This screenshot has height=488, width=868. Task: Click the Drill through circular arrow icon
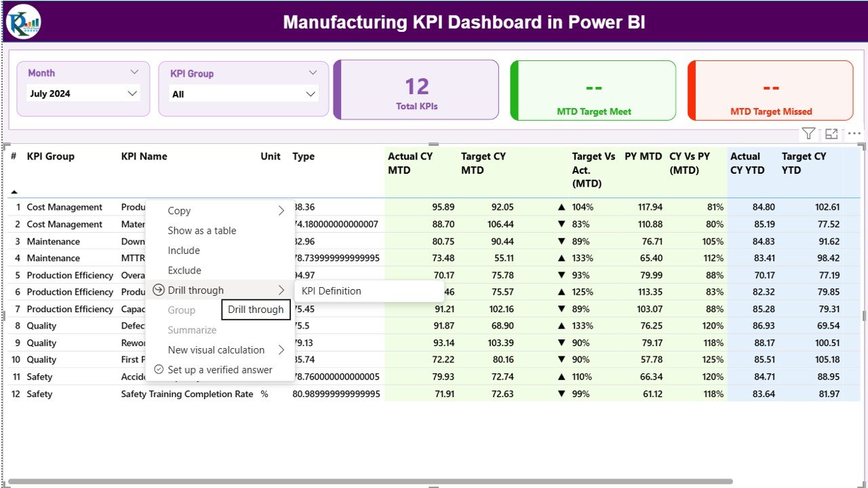click(x=157, y=290)
